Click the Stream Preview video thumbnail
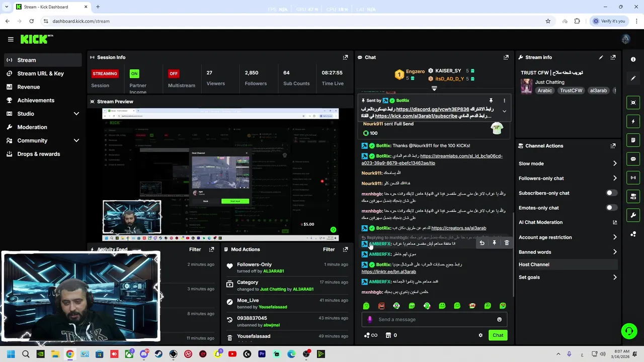Screen dimensions: 644x362 [x=220, y=174]
